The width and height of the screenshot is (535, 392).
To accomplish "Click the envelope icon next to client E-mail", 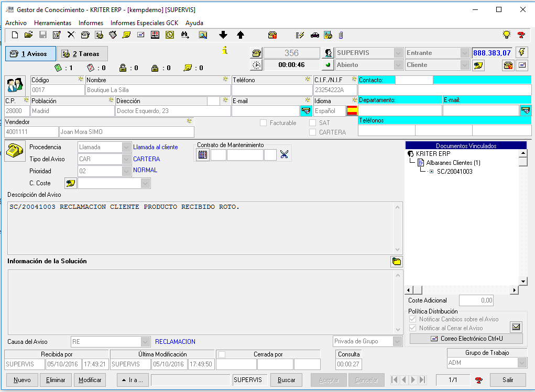I will coord(306,111).
